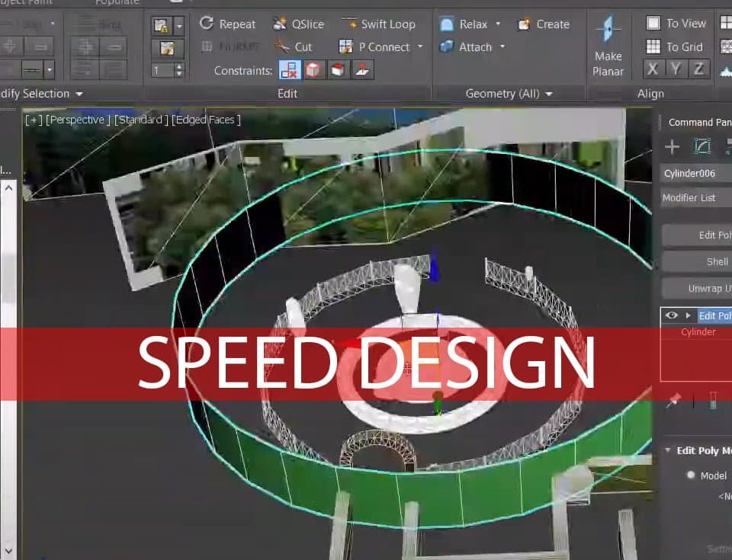Open the Create tab plus icon

tap(672, 147)
